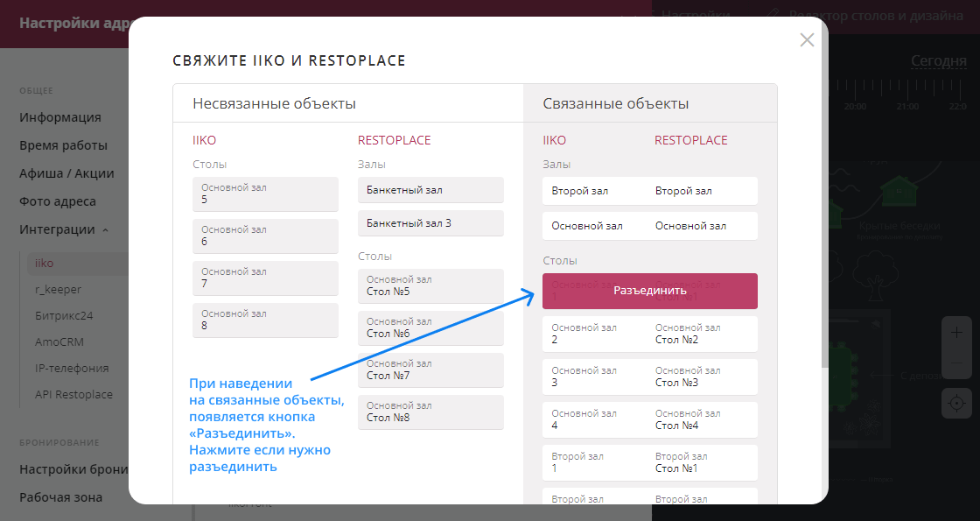
Task: Click the crosshair locate icon on the map
Action: pos(955,403)
